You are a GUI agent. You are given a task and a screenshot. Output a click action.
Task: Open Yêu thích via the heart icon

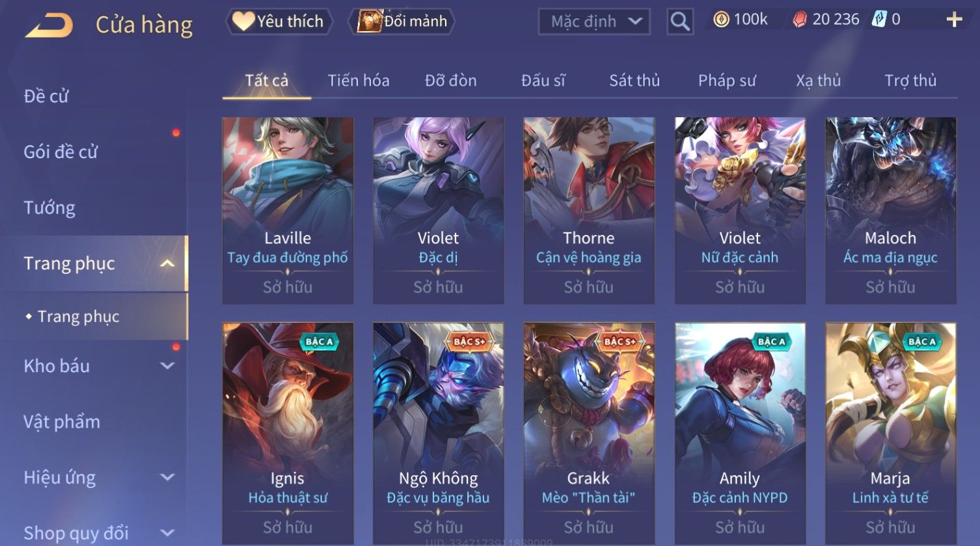tap(243, 21)
